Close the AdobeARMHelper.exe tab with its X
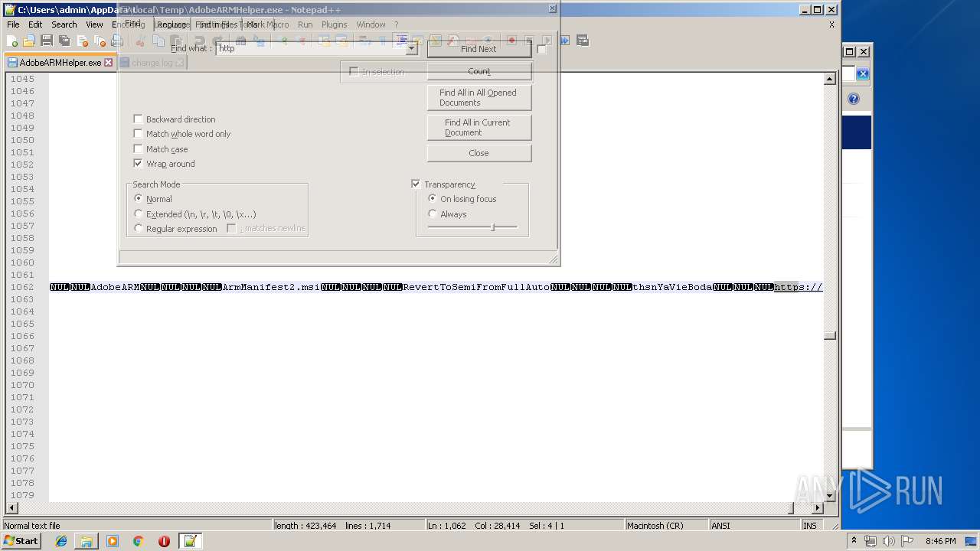Viewport: 980px width, 551px height. click(108, 63)
